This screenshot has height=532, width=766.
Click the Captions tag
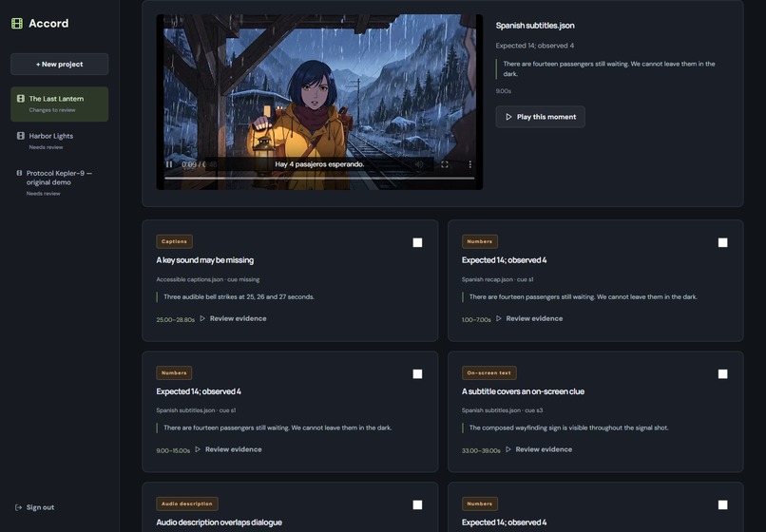[x=175, y=241]
